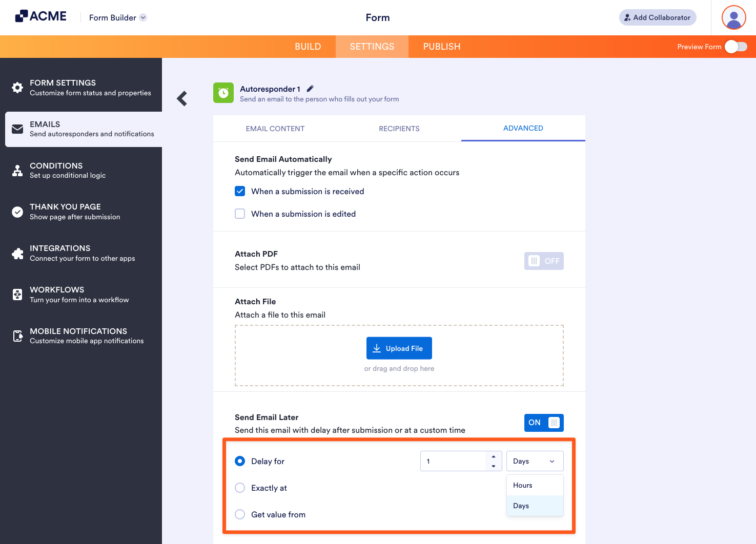Select the Integrations puzzle piece icon

coord(17,253)
